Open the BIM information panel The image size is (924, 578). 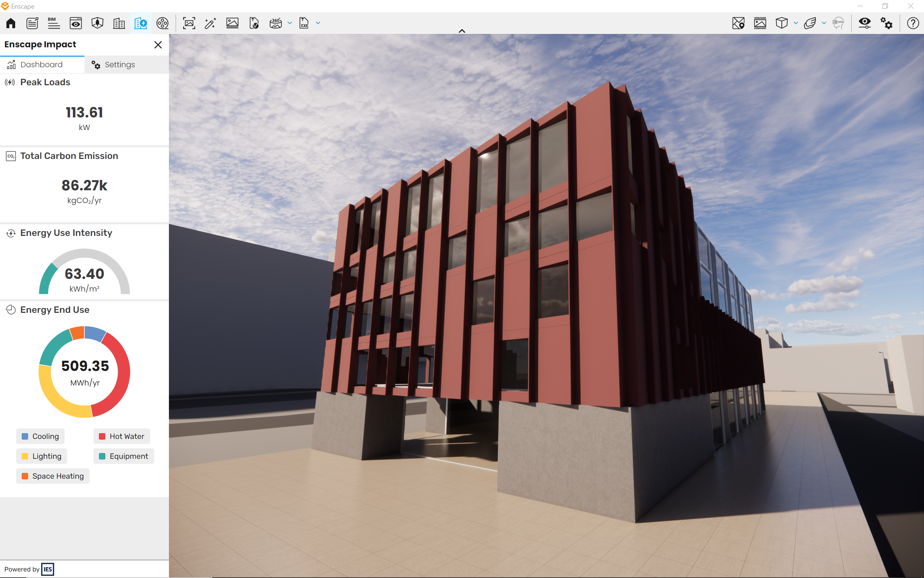pos(54,23)
